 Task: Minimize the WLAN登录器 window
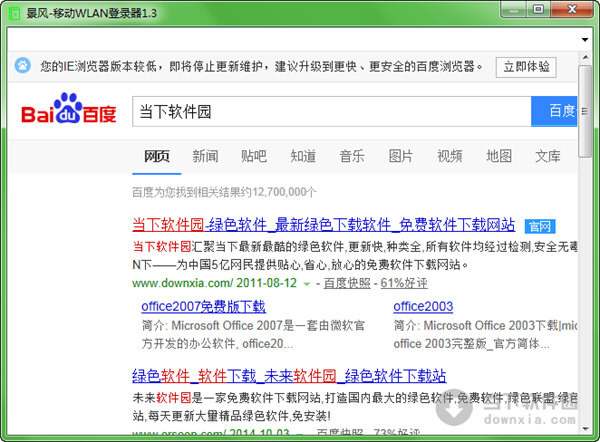(514, 9)
